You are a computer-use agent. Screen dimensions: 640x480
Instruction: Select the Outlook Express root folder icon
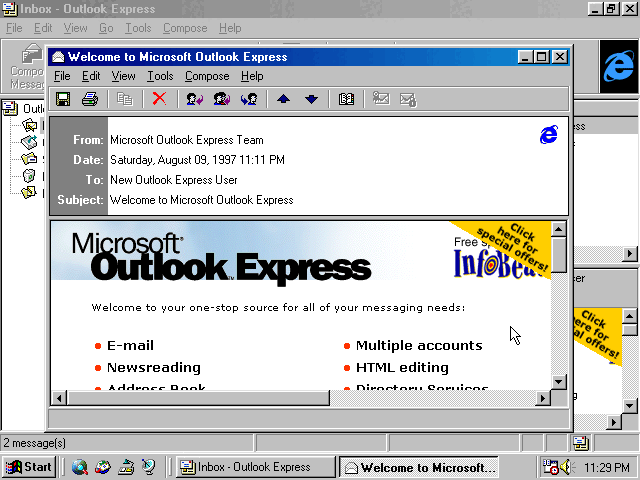tap(10, 109)
